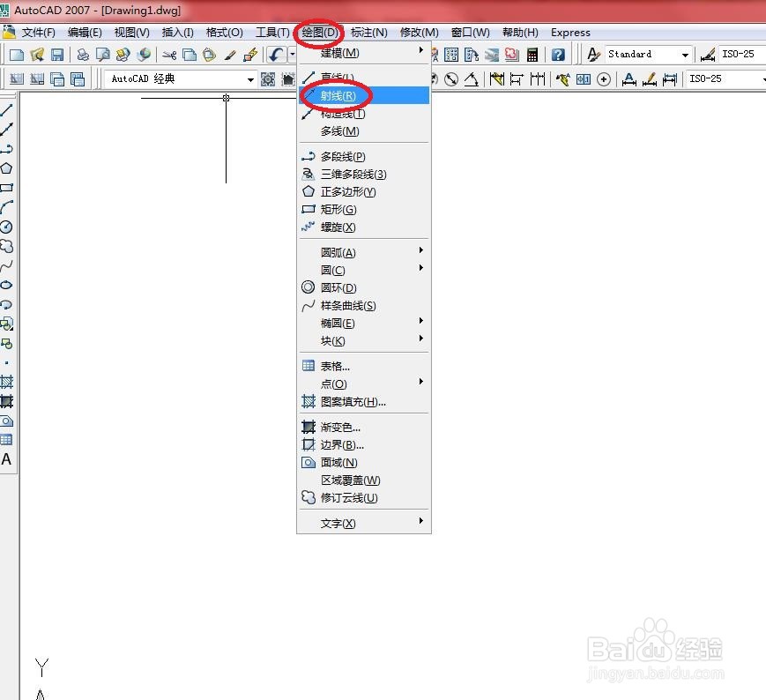Select the Revision Cloud tool in Draw toolbar
The width and height of the screenshot is (766, 700).
(x=6, y=246)
